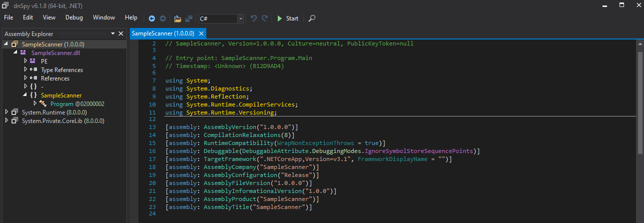The width and height of the screenshot is (644, 223).
Task: Click the References node icon
Action: point(32,78)
